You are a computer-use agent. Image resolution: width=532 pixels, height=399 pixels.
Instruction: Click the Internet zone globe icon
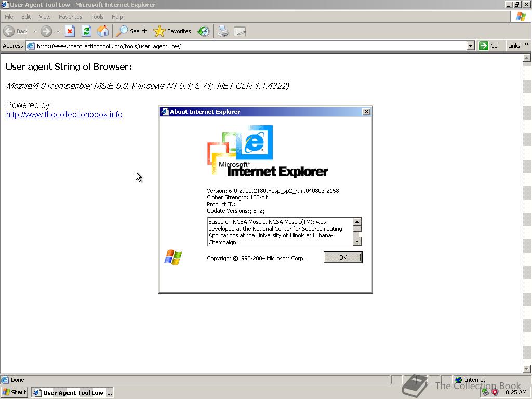coord(458,380)
